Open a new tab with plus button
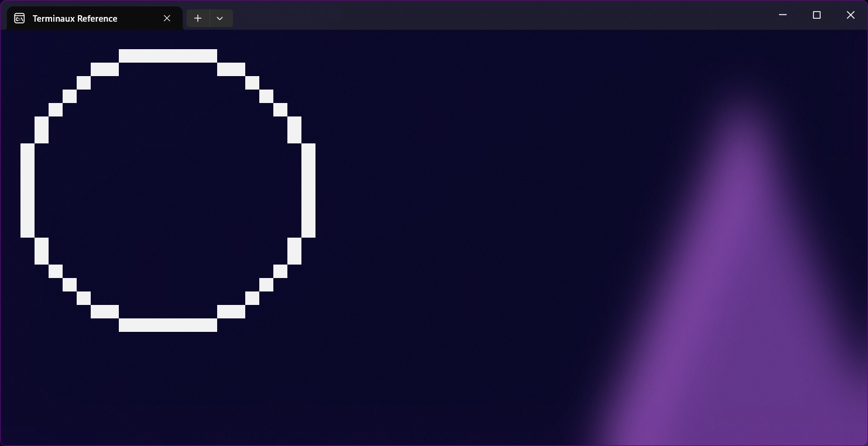 (x=198, y=18)
